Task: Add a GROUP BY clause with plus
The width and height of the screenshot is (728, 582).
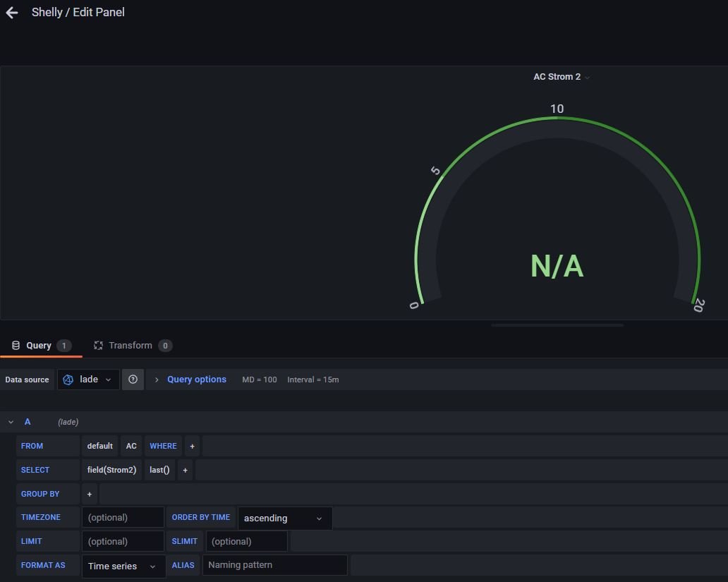Action: coord(89,494)
